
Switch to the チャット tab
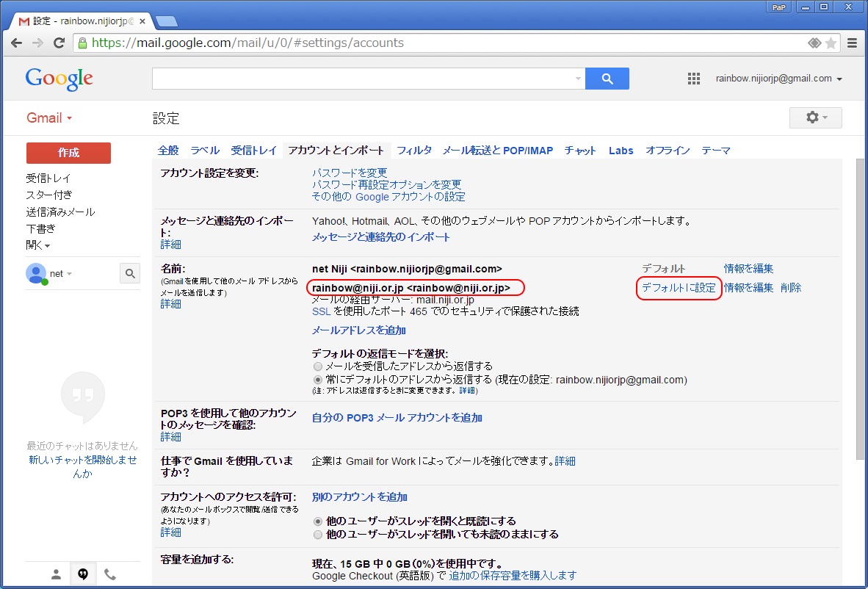point(580,151)
